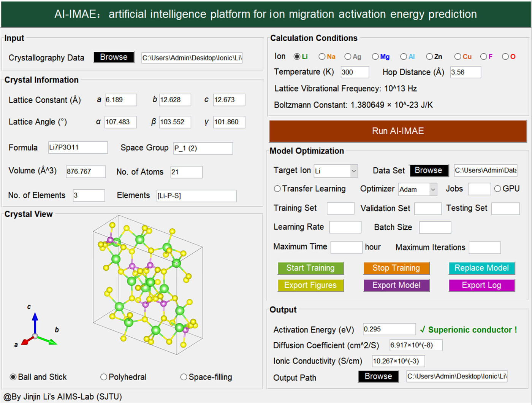Export figures with the yellow button
The height and width of the screenshot is (405, 532).
pyautogui.click(x=310, y=285)
